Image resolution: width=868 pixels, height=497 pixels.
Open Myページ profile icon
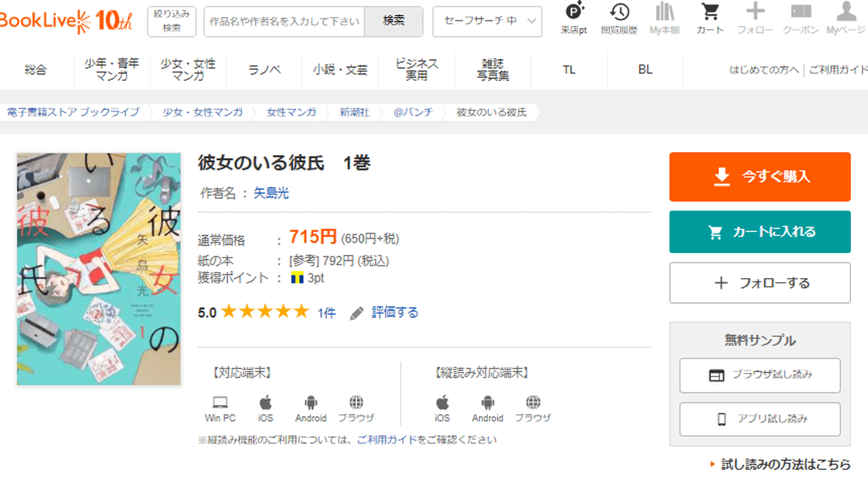[x=845, y=12]
